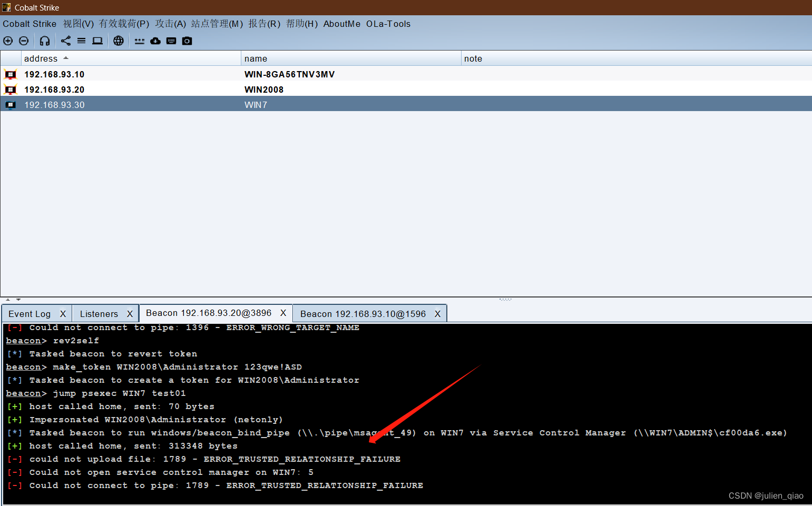Click the 'rev2self' command line

point(53,341)
